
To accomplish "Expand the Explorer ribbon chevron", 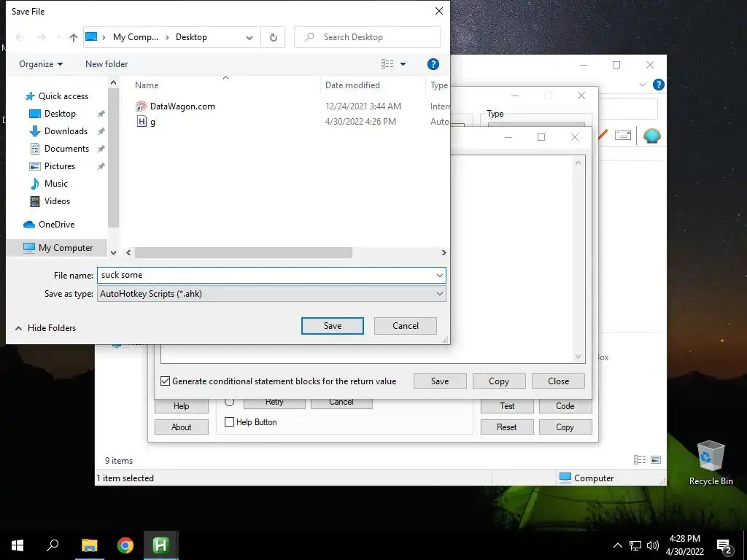I will pyautogui.click(x=642, y=85).
